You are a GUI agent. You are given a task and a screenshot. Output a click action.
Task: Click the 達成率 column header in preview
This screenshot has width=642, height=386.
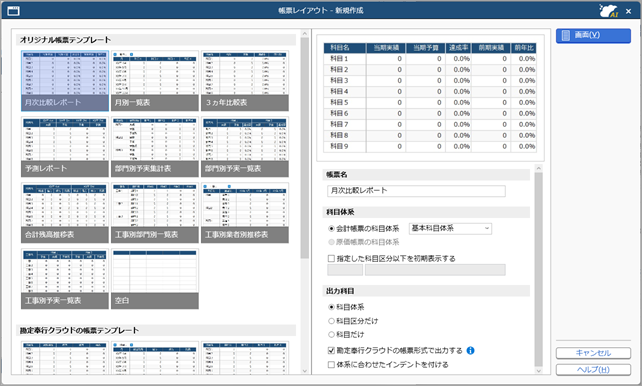click(x=459, y=48)
